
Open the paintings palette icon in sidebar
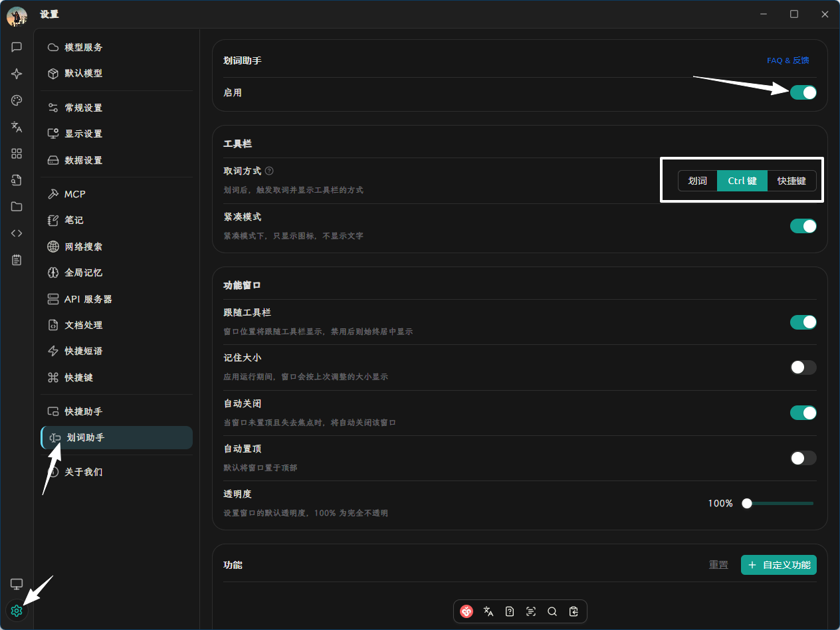[17, 100]
